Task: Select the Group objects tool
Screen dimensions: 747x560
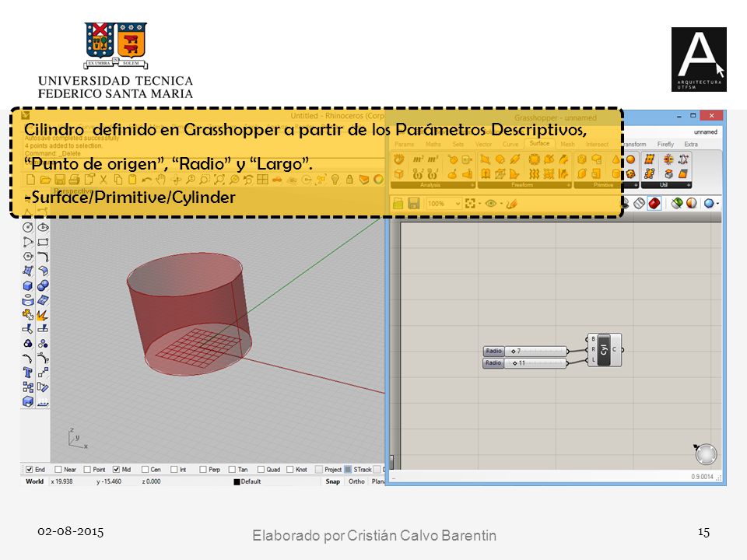Action: pyautogui.click(x=28, y=344)
